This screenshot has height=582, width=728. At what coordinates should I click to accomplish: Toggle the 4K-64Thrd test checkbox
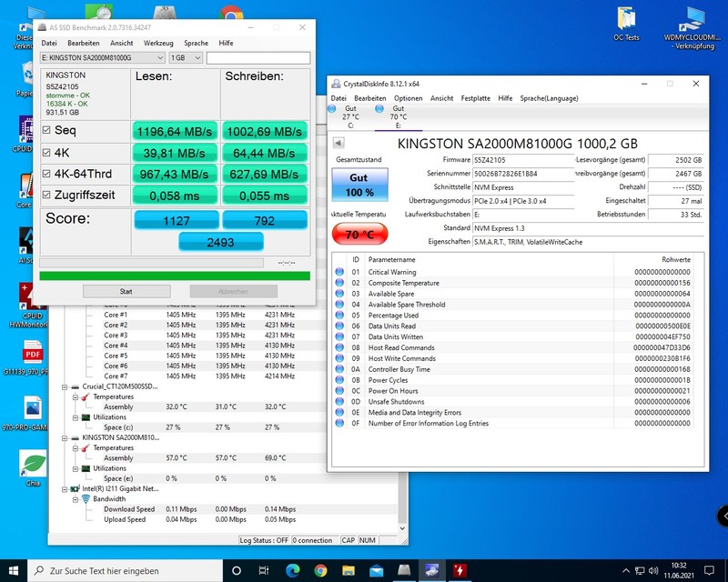click(47, 173)
